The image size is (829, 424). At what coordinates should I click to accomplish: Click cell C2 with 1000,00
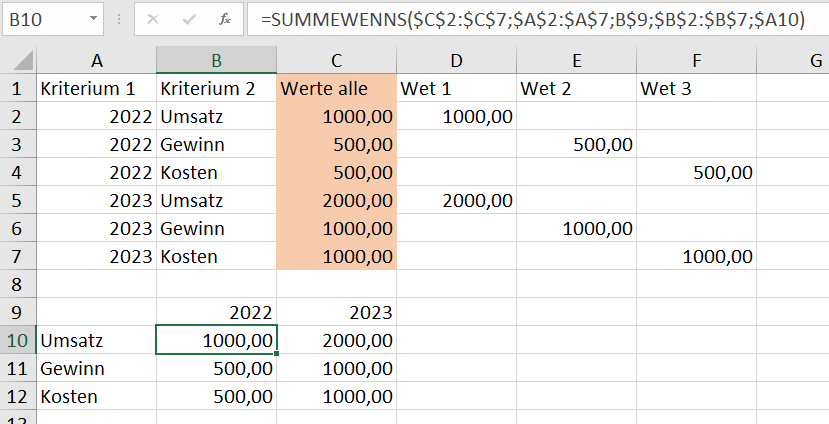coord(337,116)
